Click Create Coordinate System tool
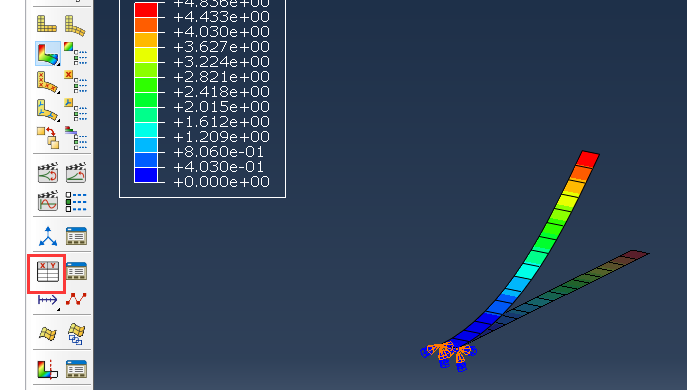 (47, 236)
